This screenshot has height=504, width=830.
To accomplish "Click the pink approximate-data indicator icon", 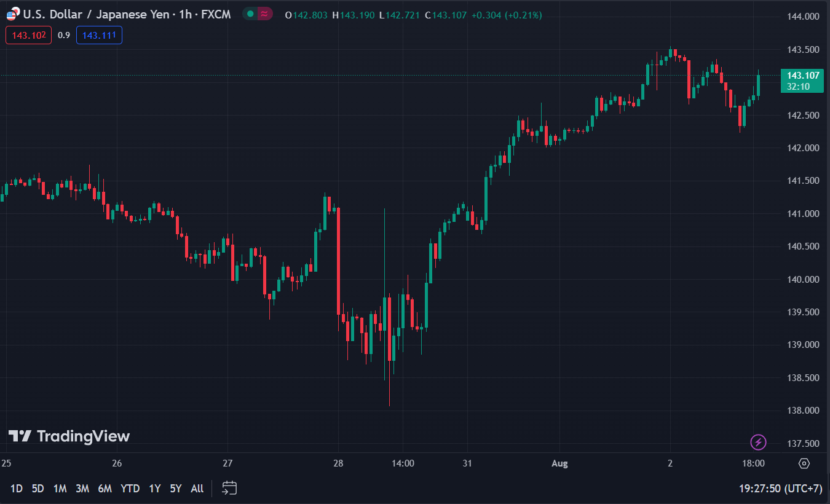I will 266,14.
